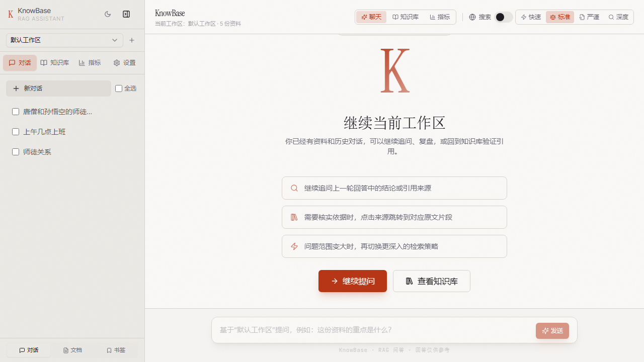This screenshot has height=362, width=644.
Task: Switch to 对话 tab in sidebar top
Action: [x=20, y=63]
